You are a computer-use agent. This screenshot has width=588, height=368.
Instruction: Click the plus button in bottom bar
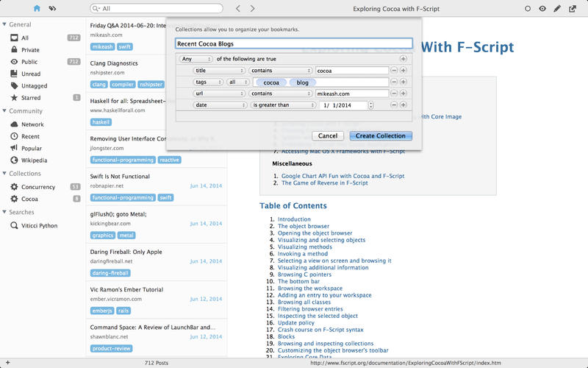7,363
